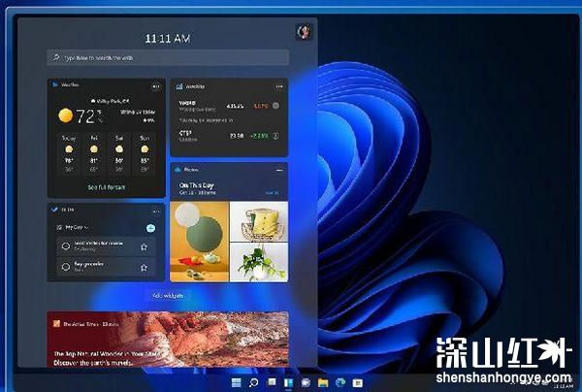Click the Watchlist chart logo icon

tap(179, 86)
